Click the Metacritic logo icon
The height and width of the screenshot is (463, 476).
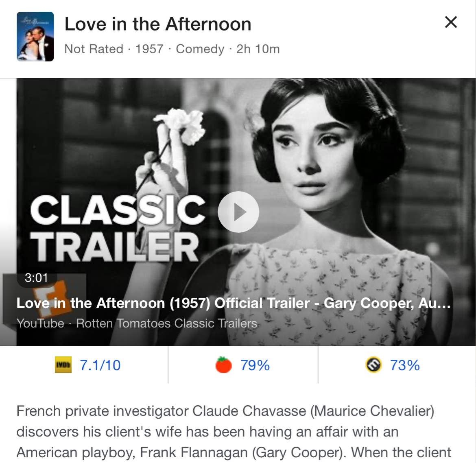tap(373, 365)
